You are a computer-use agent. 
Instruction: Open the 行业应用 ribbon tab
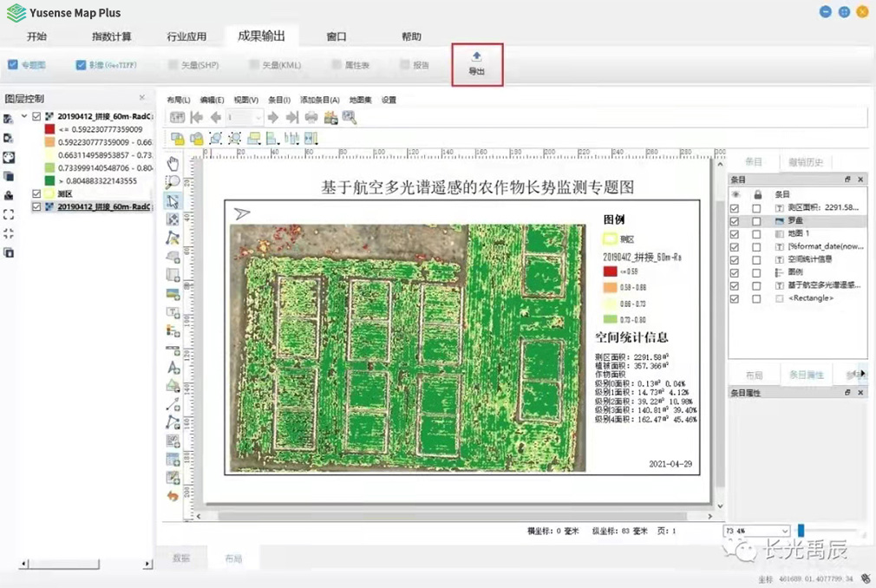(x=186, y=36)
